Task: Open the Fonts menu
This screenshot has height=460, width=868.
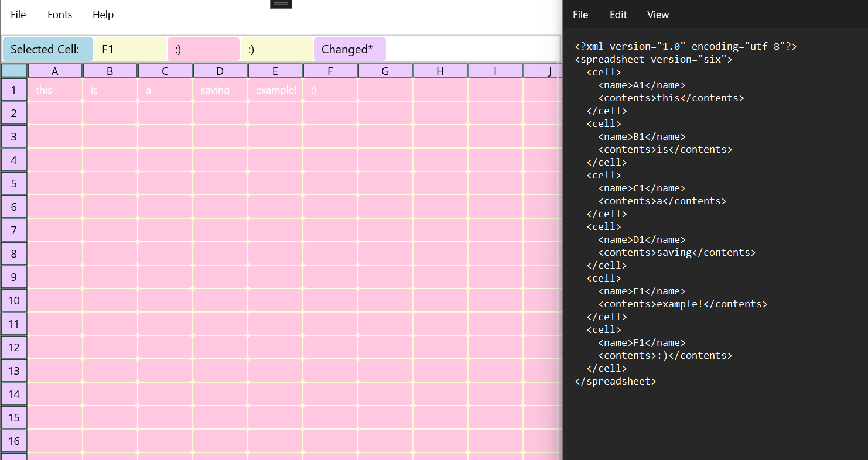Action: pyautogui.click(x=60, y=15)
